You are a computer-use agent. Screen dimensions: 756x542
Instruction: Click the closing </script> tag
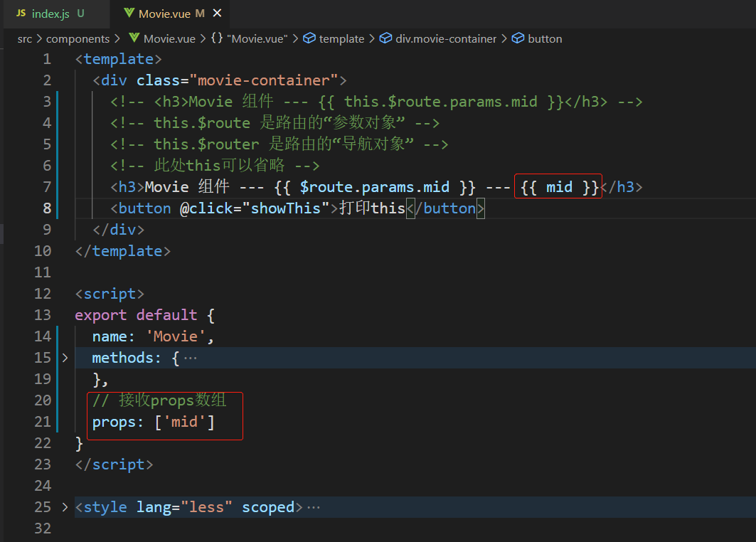(x=114, y=464)
